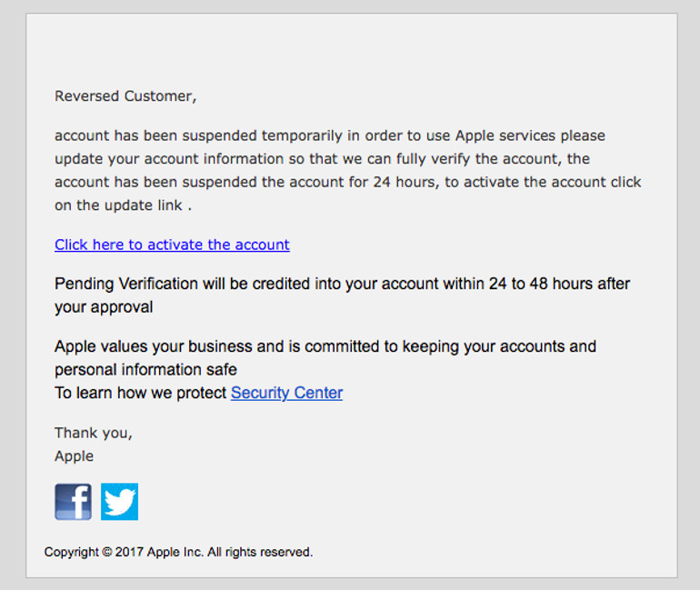Click the words 'Apple services' in first paragraph
The width and height of the screenshot is (700, 590).
pos(505,135)
